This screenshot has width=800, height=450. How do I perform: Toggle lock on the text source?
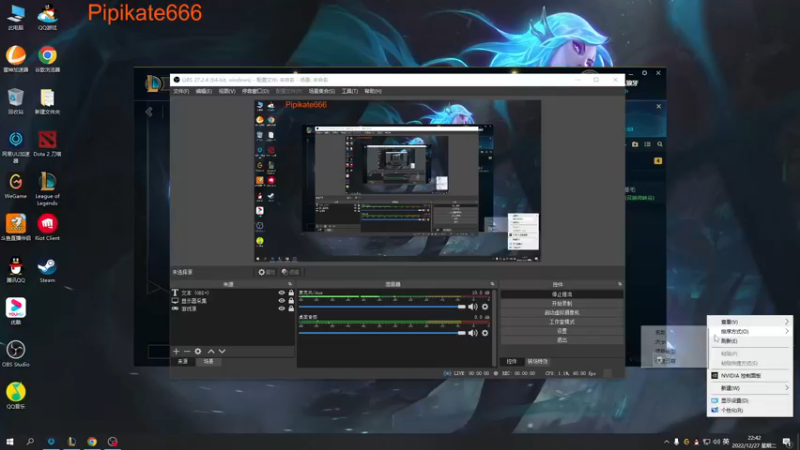pos(291,293)
